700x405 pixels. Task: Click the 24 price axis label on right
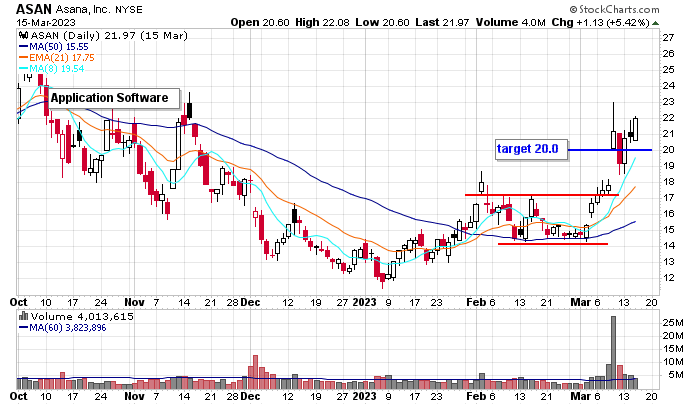(x=668, y=86)
